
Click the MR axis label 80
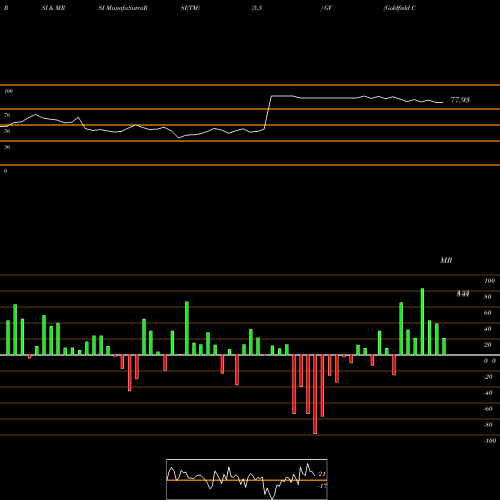coord(488,297)
